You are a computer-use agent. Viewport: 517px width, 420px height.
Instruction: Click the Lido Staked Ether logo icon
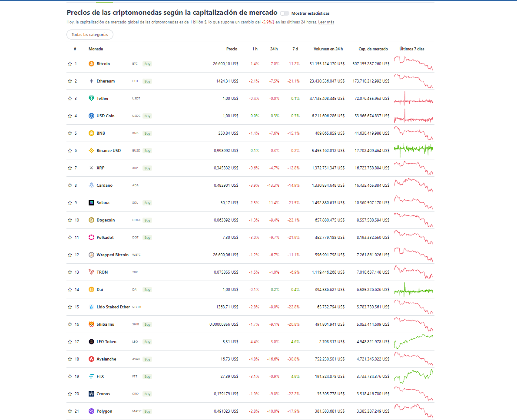(91, 307)
